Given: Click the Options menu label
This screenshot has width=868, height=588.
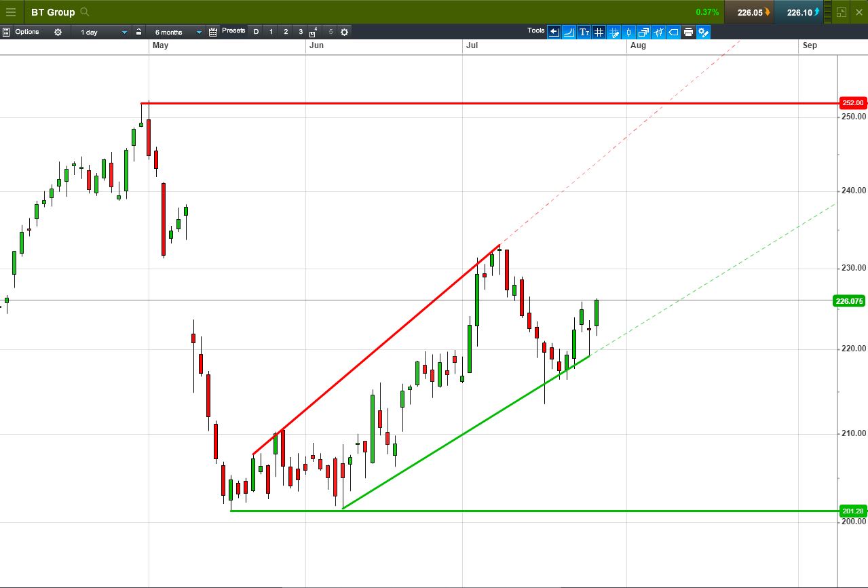Looking at the screenshot, I should (x=27, y=32).
